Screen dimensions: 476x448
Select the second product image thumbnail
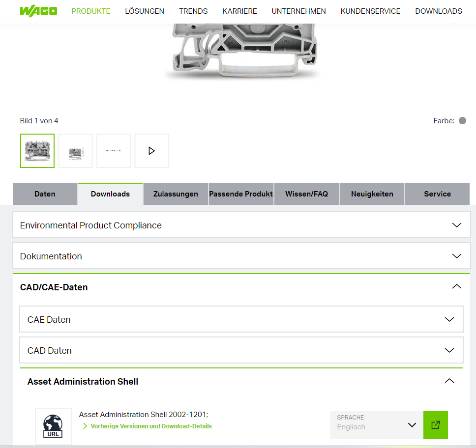coord(75,150)
